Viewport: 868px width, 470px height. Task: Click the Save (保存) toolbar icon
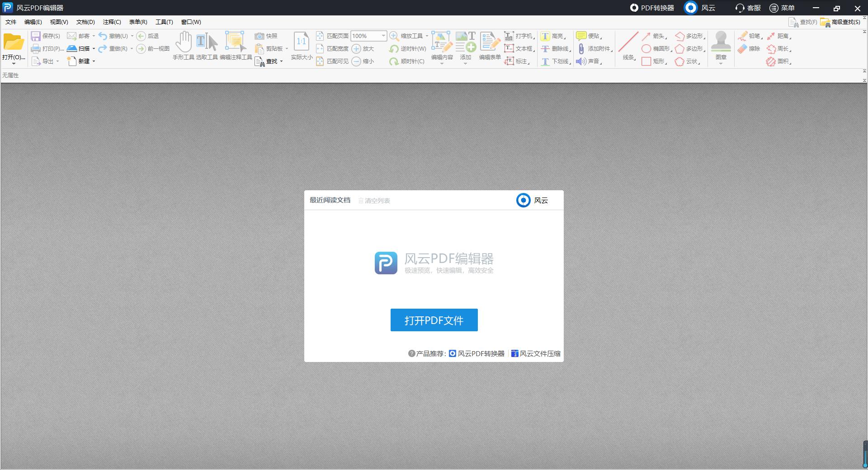[36, 36]
